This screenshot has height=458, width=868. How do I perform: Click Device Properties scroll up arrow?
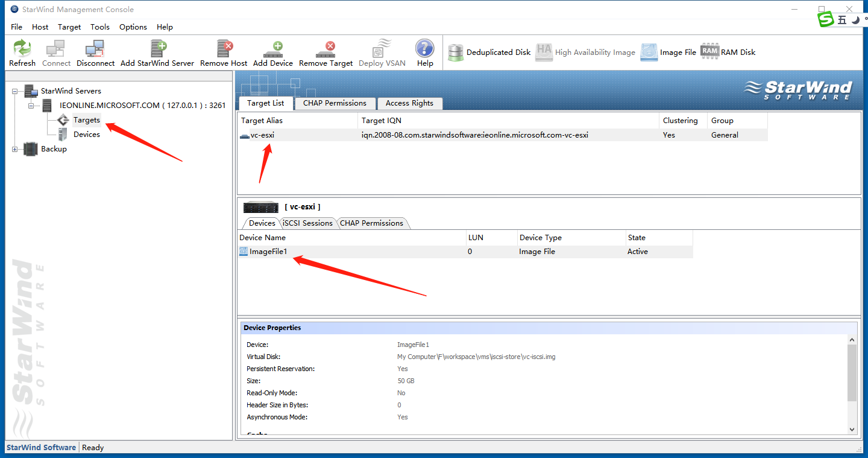point(852,340)
